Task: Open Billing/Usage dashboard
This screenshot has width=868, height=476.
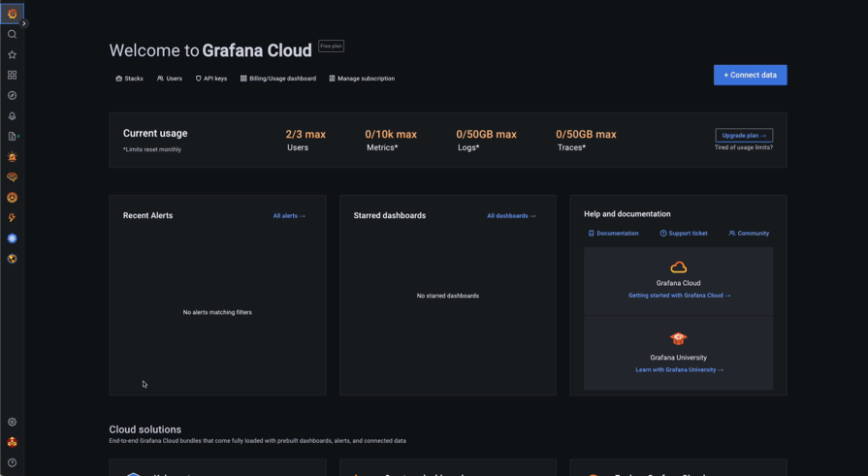Action: pyautogui.click(x=278, y=79)
